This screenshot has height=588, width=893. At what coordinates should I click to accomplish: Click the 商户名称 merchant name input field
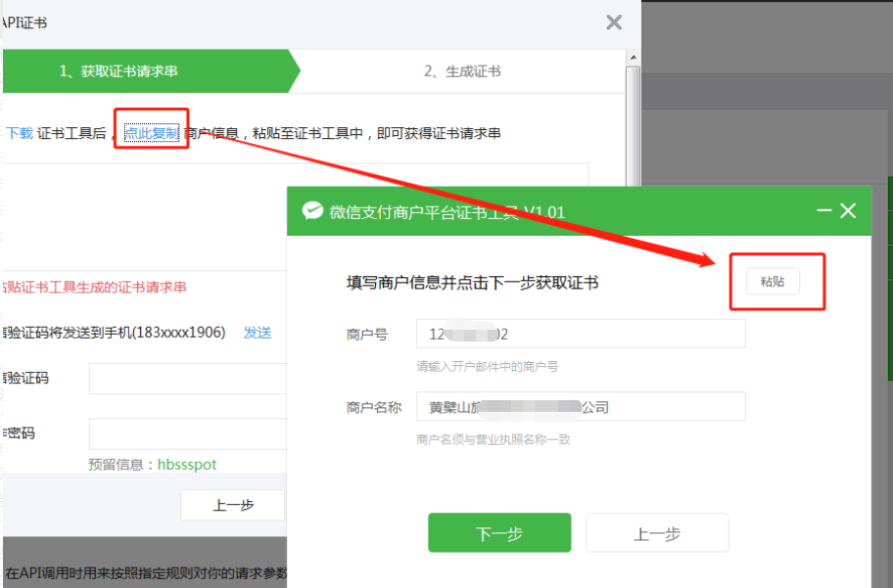pyautogui.click(x=580, y=406)
